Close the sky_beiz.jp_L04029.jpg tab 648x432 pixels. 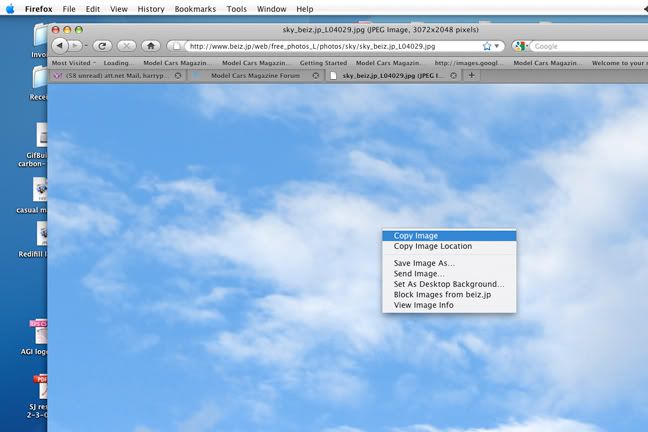coord(453,76)
